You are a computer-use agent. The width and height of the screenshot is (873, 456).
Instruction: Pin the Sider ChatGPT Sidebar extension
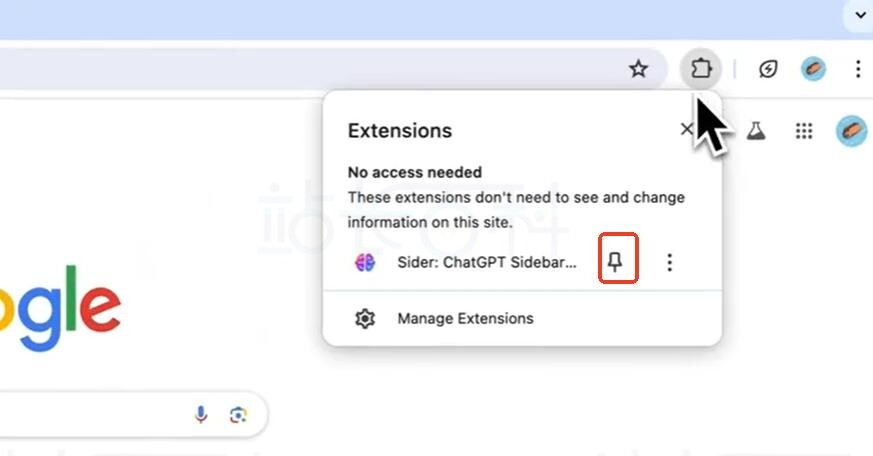[x=615, y=261]
